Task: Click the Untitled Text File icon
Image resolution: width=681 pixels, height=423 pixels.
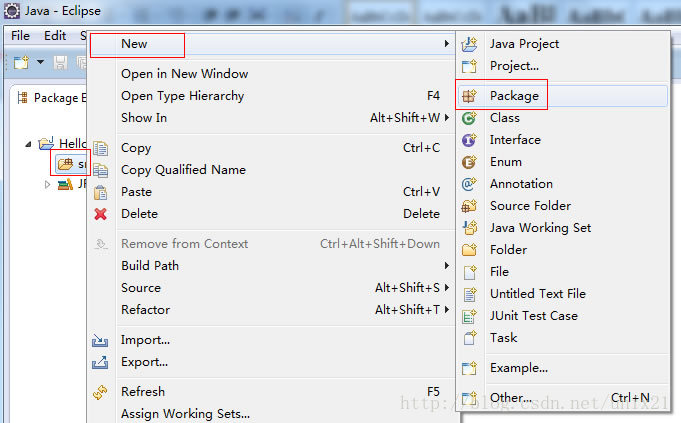Action: [x=469, y=294]
